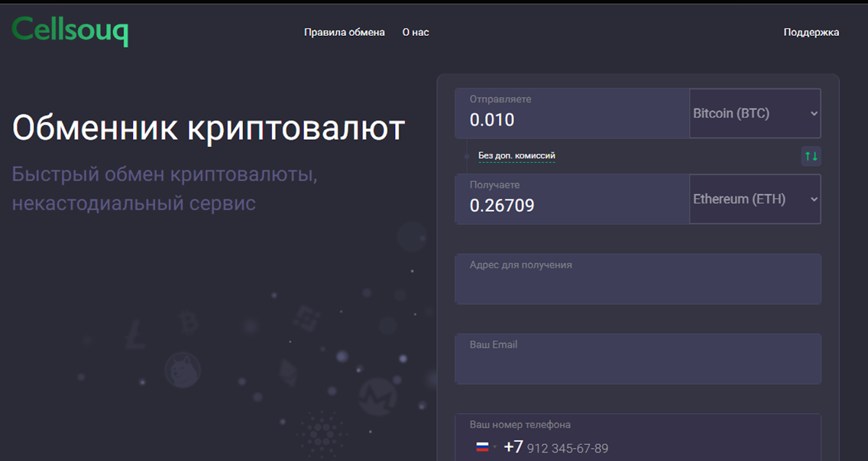Open the Правила обмена page
Image resolution: width=868 pixels, height=461 pixels.
tap(344, 32)
